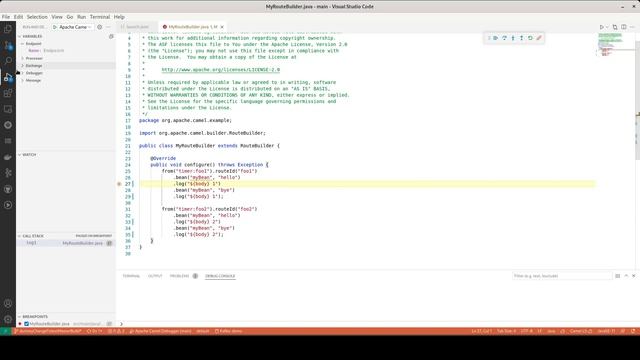Open the Terminal menu
The width and height of the screenshot is (640, 360).
point(100,17)
